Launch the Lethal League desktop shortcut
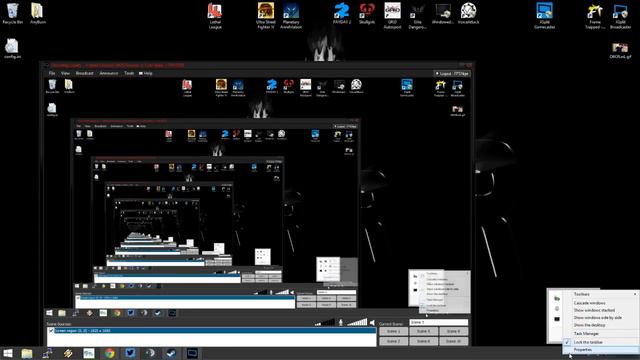The image size is (640, 360). click(215, 16)
